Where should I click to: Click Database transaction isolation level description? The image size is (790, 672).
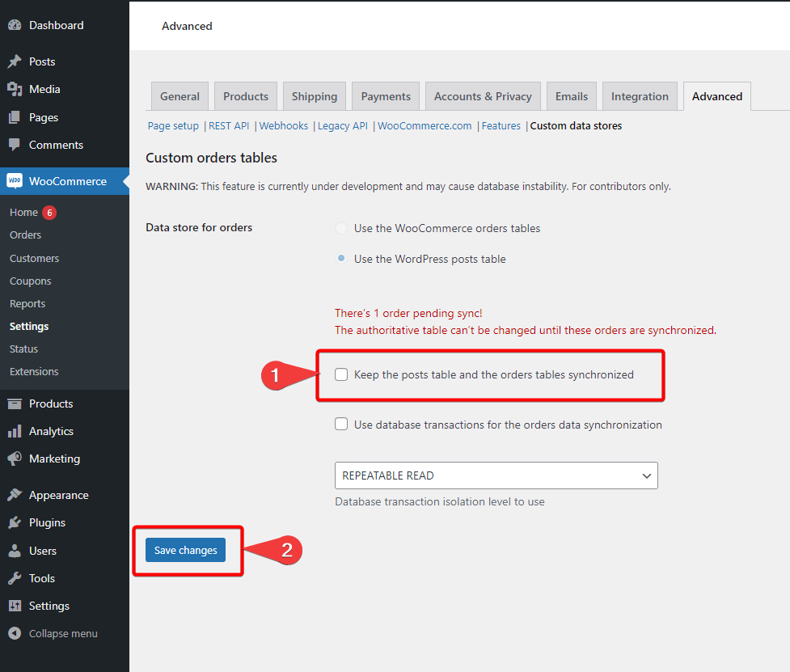pyautogui.click(x=439, y=501)
